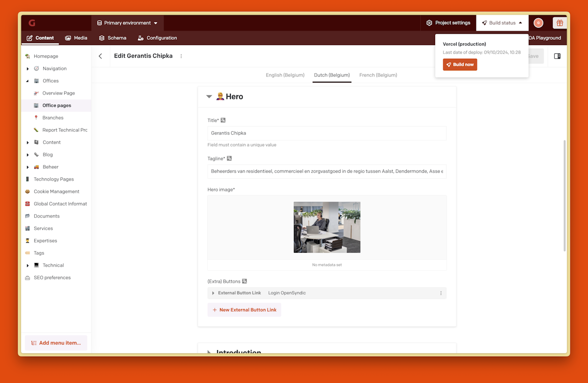Click the translate icon beside Title
588x383 pixels.
pos(223,120)
